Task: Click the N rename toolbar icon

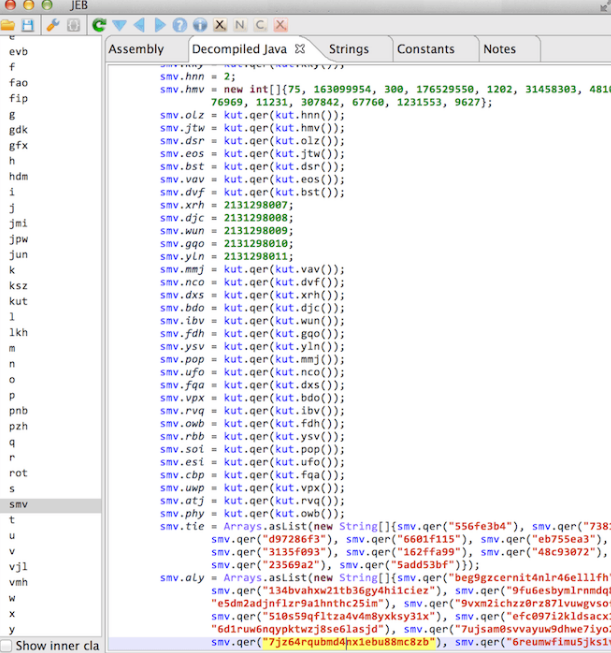Action: [x=240, y=25]
